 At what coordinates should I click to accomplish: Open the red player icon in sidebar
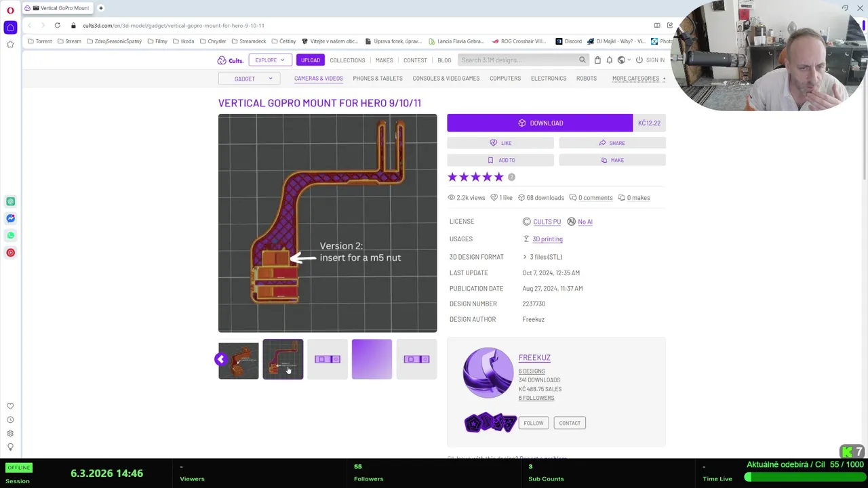point(10,252)
